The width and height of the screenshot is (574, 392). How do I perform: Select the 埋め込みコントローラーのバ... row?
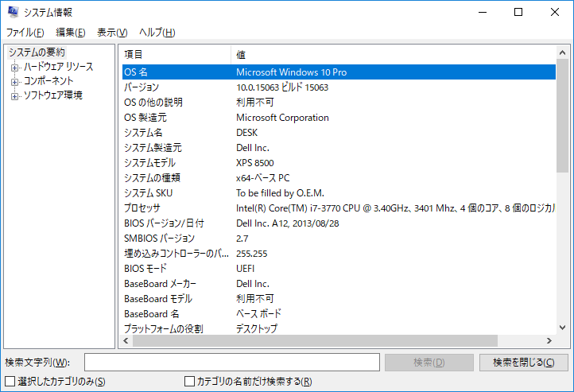pos(339,254)
